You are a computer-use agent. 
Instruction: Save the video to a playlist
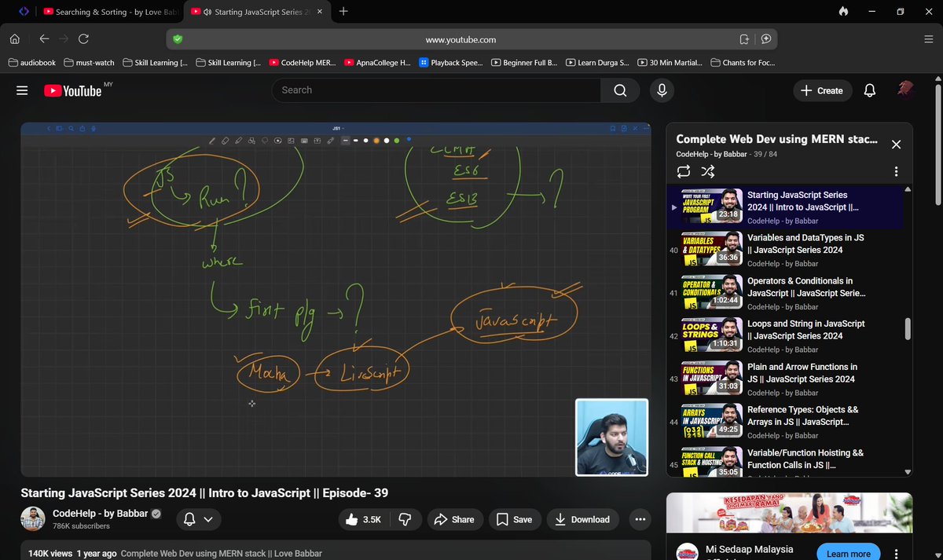point(515,519)
